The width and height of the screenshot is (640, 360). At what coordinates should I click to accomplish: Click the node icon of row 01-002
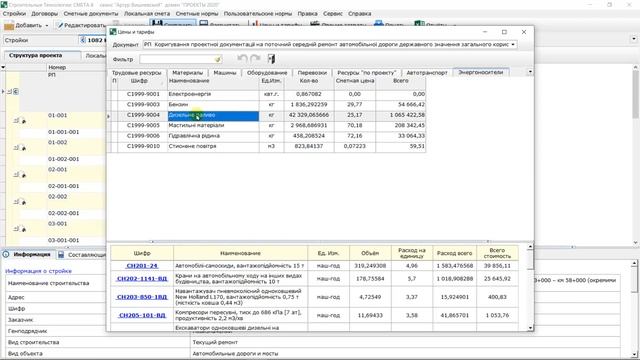point(23,148)
